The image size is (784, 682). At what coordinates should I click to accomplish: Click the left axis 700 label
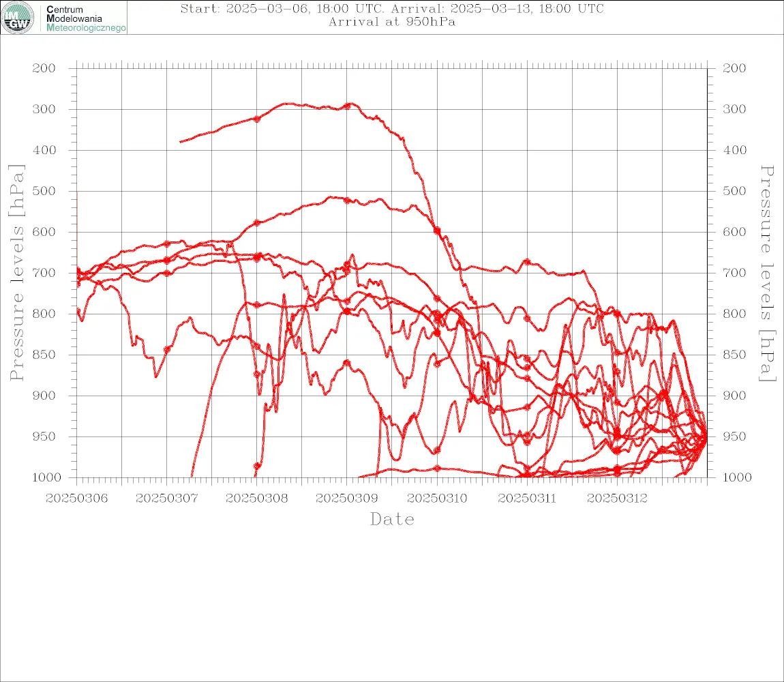(x=44, y=273)
